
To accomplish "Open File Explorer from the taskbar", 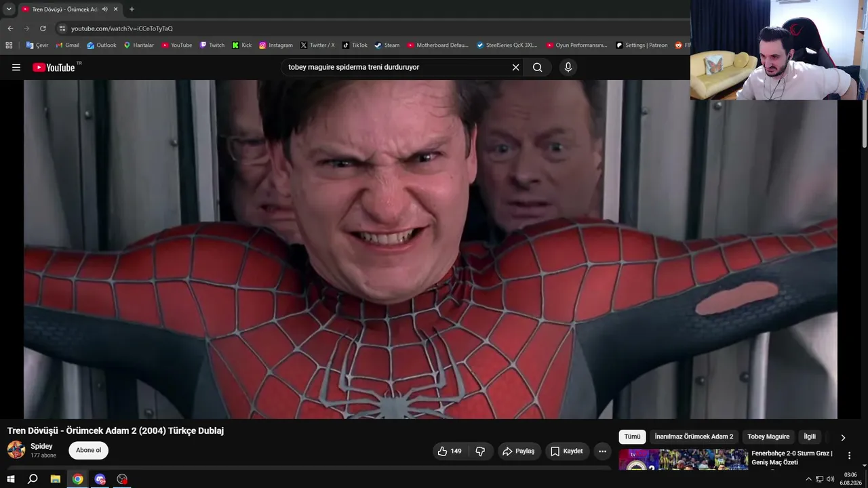I will (x=56, y=479).
